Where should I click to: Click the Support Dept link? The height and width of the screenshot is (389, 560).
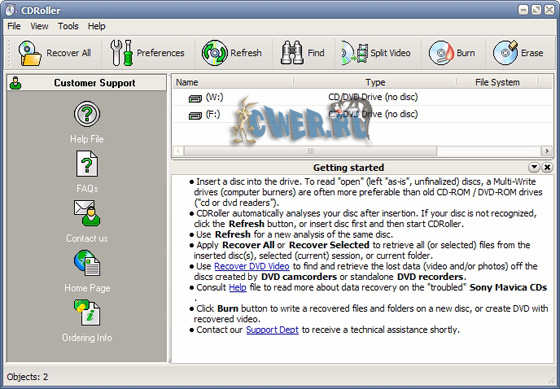click(272, 330)
